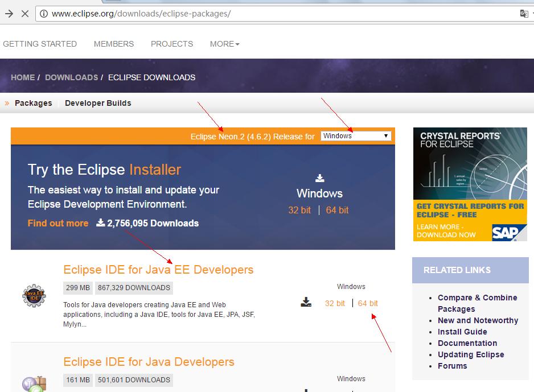This screenshot has width=534, height=392.
Task: Click GET CRYSTAL REPORTS FOR ECLIPSE - FREE text
Action: pyautogui.click(x=470, y=211)
